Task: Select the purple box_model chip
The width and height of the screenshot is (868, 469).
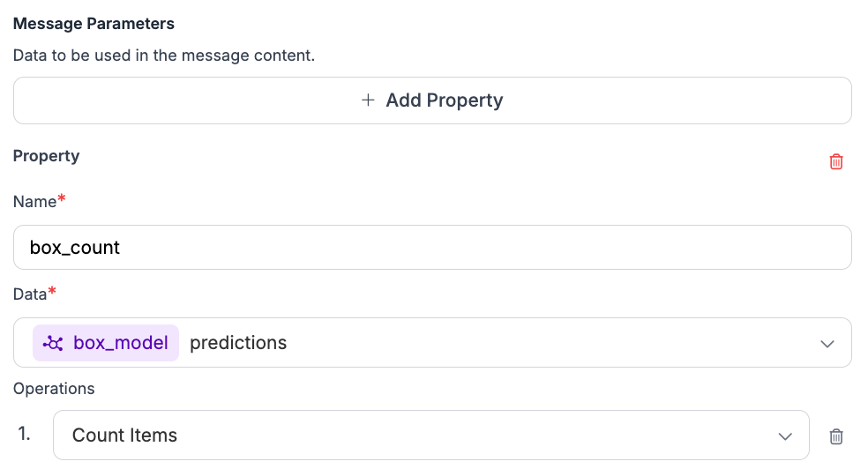Action: (106, 343)
